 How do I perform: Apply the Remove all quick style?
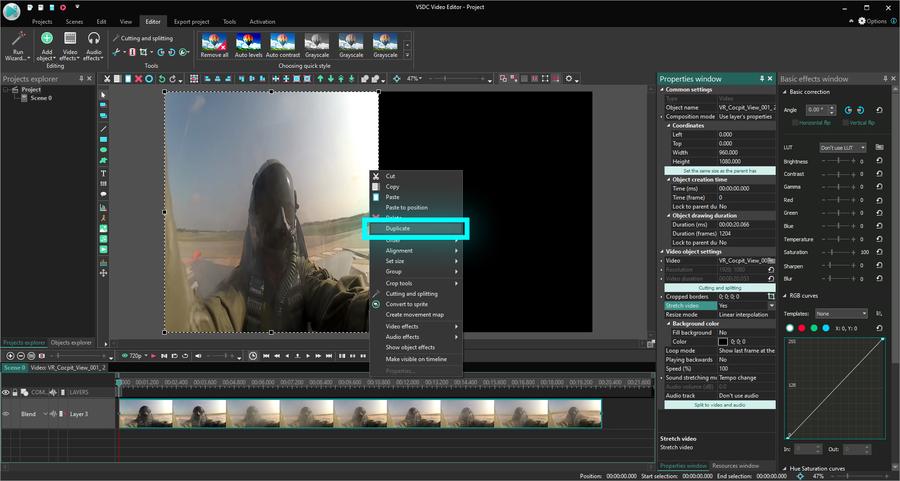[214, 45]
